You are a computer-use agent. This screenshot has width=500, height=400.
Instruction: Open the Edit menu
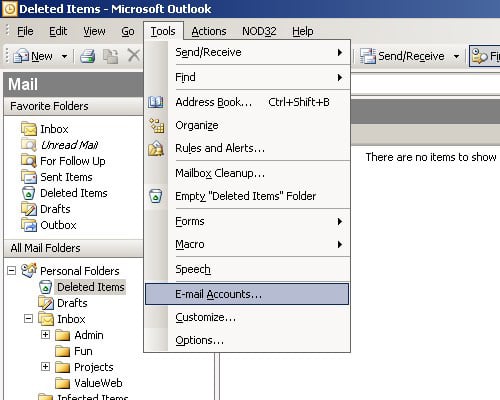click(x=58, y=31)
